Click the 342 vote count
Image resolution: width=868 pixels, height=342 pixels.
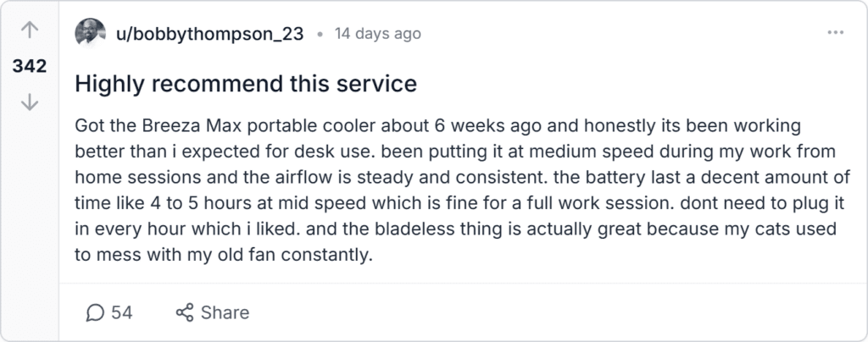(30, 67)
